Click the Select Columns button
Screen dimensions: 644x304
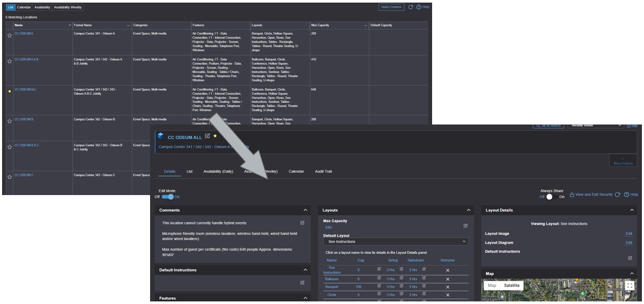coord(392,7)
